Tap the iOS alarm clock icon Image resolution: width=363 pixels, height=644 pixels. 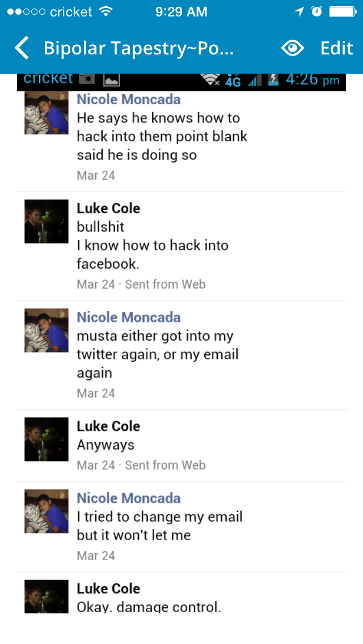click(316, 11)
